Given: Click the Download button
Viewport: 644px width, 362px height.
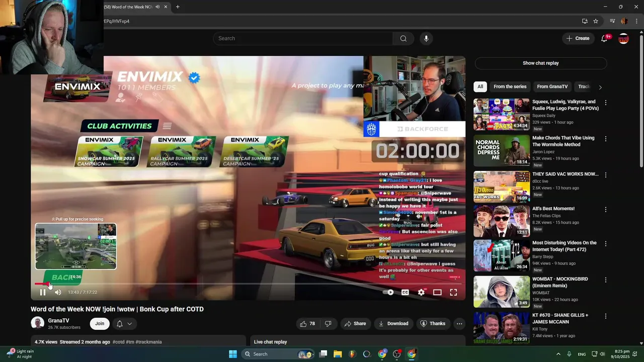Looking at the screenshot, I should (393, 324).
